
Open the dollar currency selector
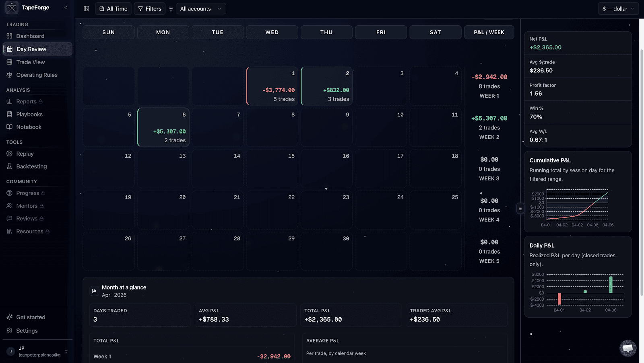618,8
